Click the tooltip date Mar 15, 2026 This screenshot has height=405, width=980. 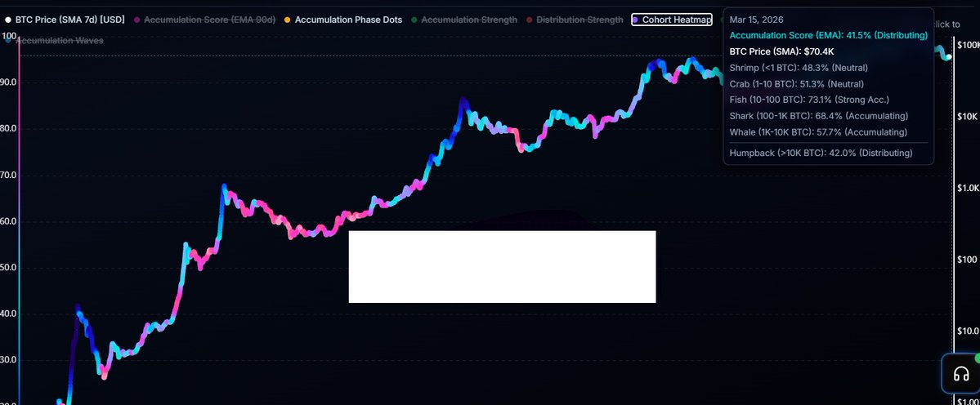pos(756,20)
